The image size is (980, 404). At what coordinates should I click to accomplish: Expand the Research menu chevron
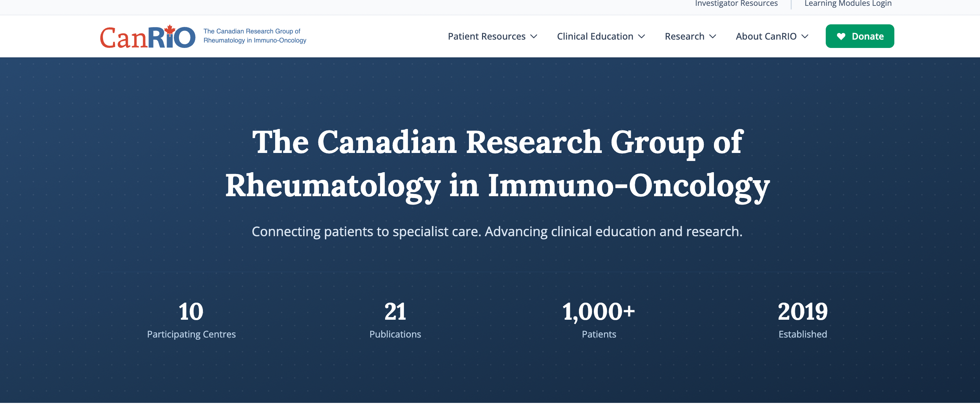click(712, 37)
